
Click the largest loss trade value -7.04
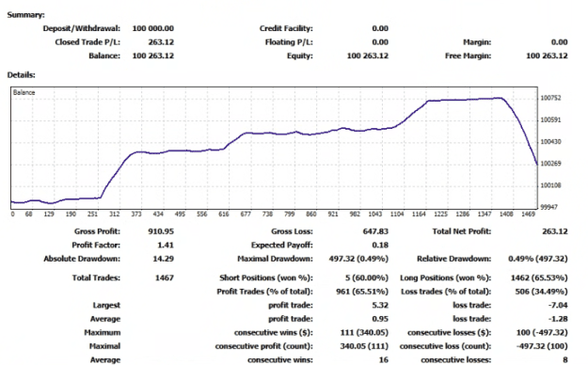click(x=558, y=306)
